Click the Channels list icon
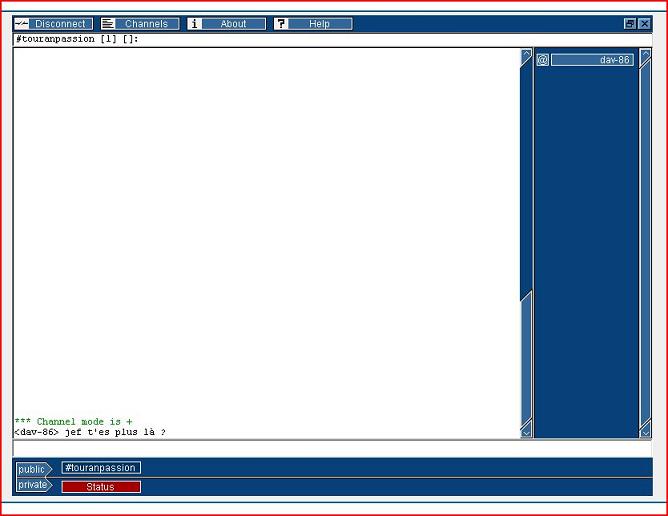 [x=108, y=24]
